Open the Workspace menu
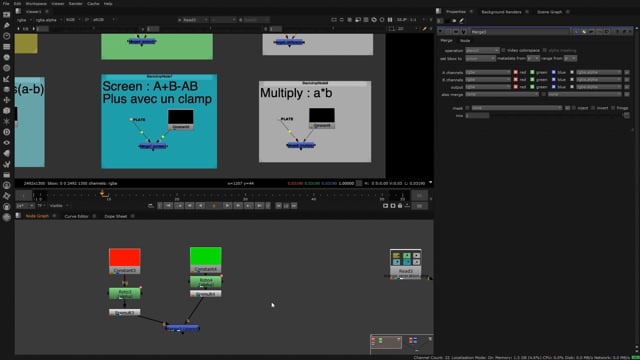The width and height of the screenshot is (640, 360). pos(36,4)
